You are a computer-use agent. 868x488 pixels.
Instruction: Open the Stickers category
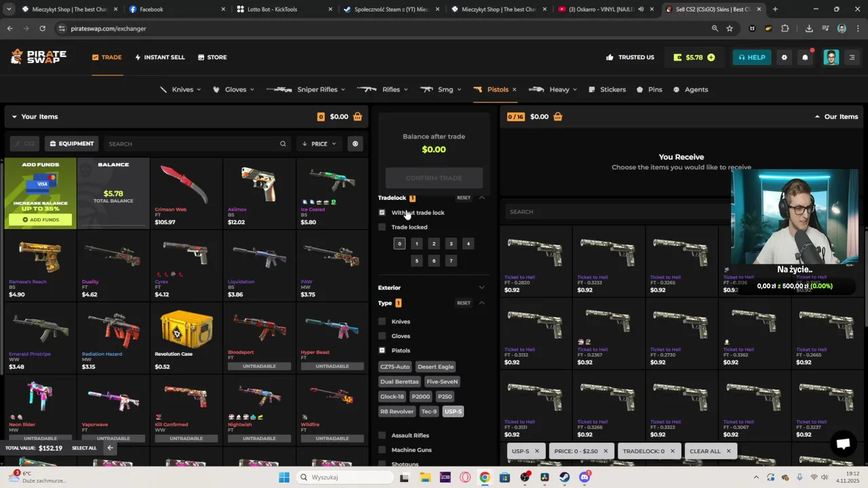click(x=608, y=89)
